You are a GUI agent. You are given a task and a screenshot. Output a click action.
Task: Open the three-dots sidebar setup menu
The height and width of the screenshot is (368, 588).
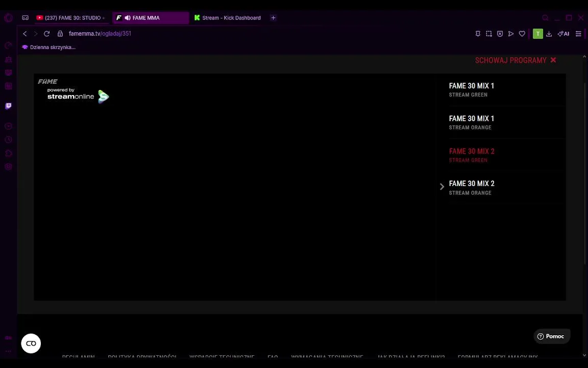(x=8, y=351)
